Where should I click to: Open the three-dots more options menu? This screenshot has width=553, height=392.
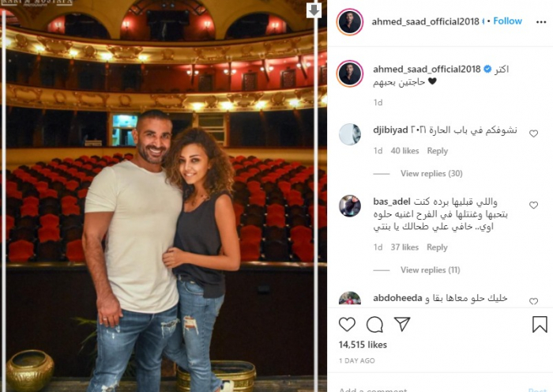(540, 22)
